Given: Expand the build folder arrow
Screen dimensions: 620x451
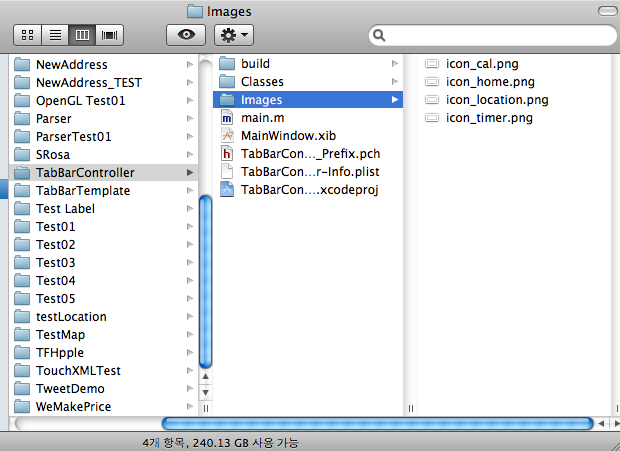Looking at the screenshot, I should click(x=395, y=64).
